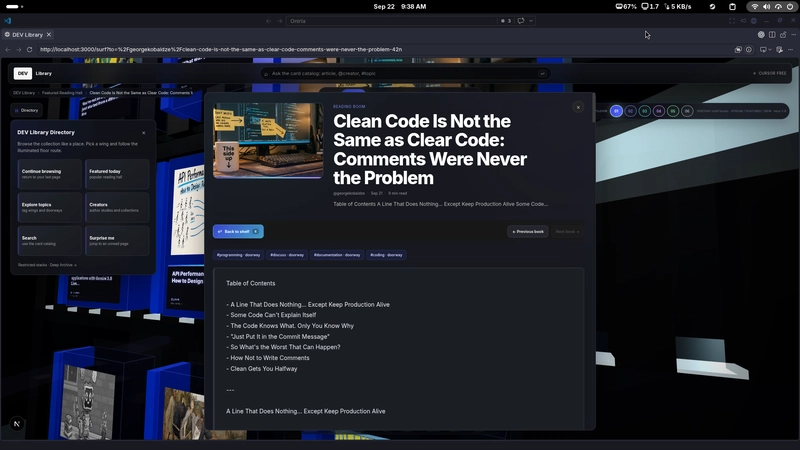The image size is (800, 450).
Task: Close the DEV Library browser tab
Action: [x=49, y=35]
